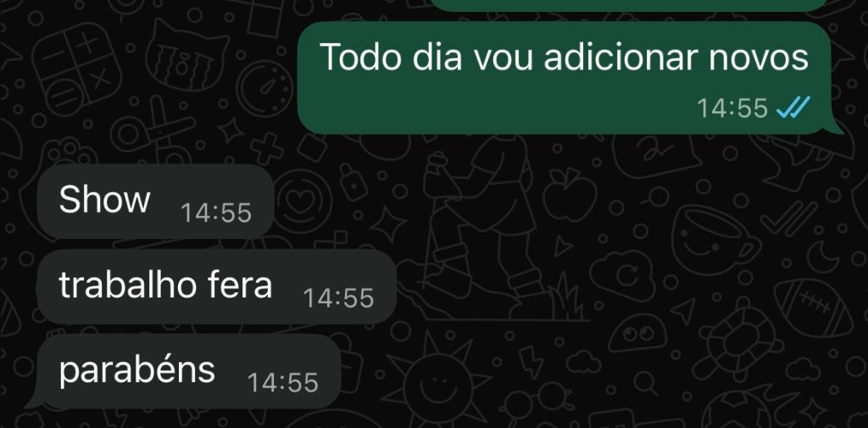Click the timestamp beside "trabalho fera"
Image resolution: width=868 pixels, height=428 pixels.
[339, 297]
